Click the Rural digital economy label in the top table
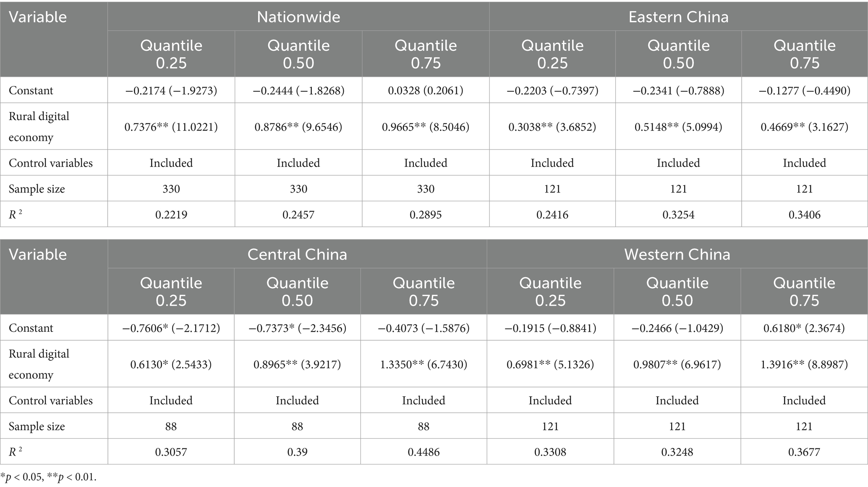The height and width of the screenshot is (487, 868). (39, 127)
